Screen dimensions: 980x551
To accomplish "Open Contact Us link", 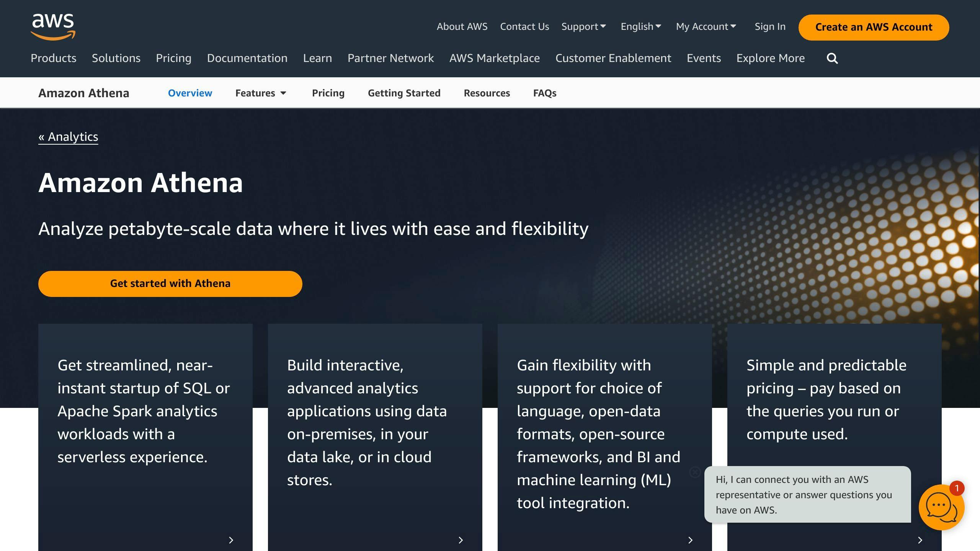I will pyautogui.click(x=524, y=26).
